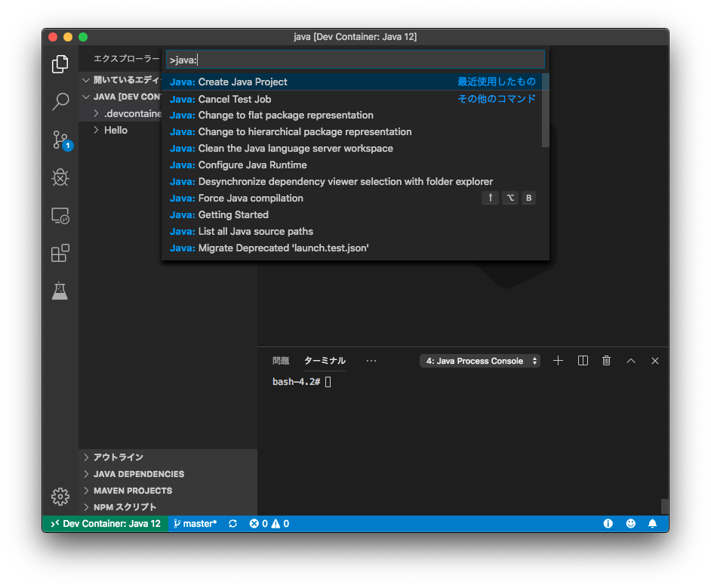Run Migrate Deprecated 'launch.test.json' command

[352, 248]
